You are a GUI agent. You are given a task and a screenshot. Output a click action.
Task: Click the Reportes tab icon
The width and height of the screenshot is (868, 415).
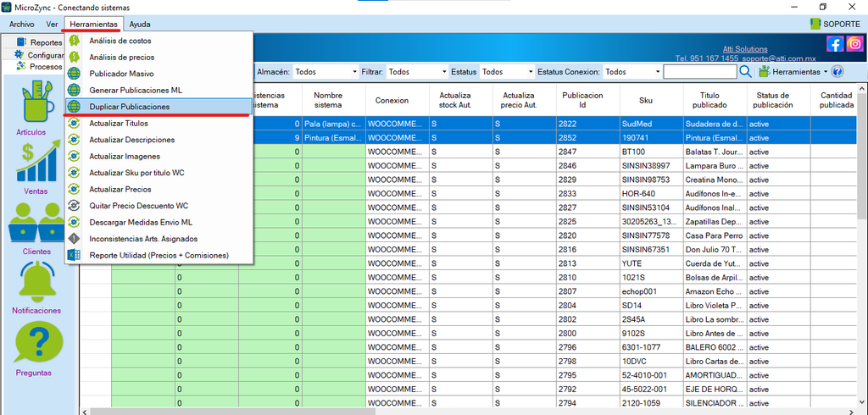(21, 42)
